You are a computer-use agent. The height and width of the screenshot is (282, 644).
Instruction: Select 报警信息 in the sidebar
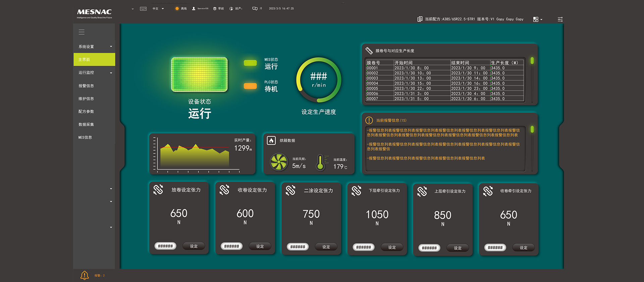tap(86, 86)
